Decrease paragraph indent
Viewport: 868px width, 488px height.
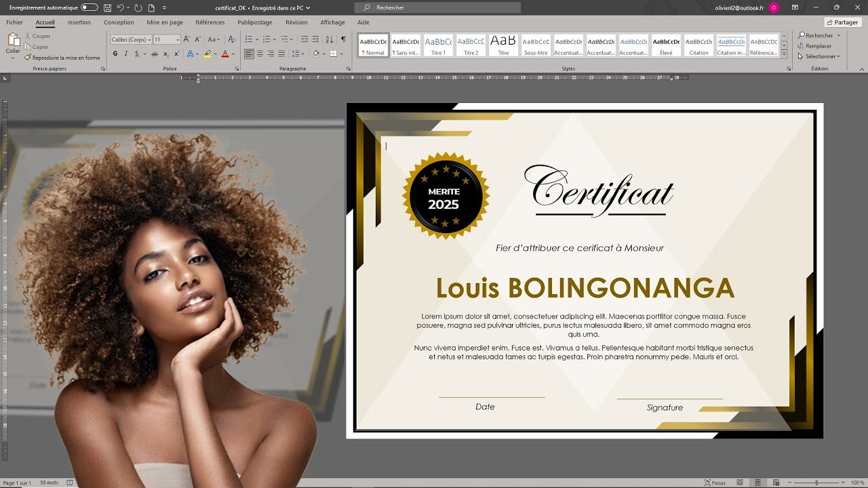click(304, 39)
